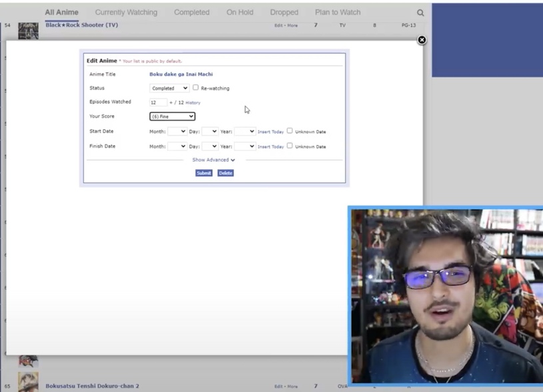The height and width of the screenshot is (392, 543).
Task: Click the Episodes Watched input field
Action: click(158, 102)
